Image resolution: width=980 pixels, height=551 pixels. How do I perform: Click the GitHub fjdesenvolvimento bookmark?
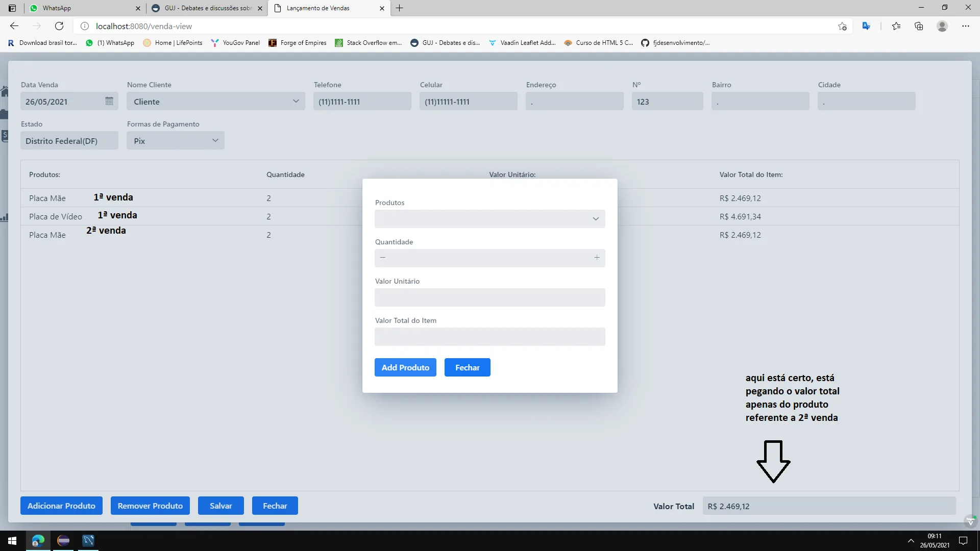pos(676,43)
